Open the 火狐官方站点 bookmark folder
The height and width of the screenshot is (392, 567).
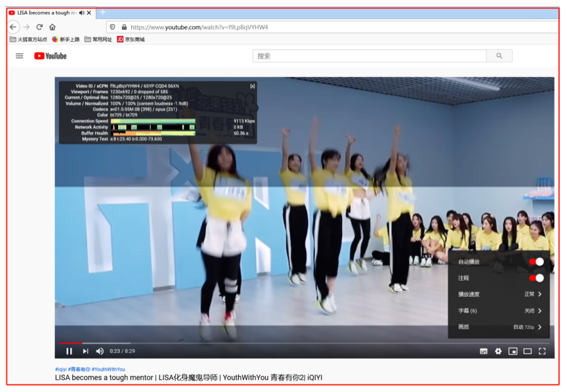tap(28, 40)
